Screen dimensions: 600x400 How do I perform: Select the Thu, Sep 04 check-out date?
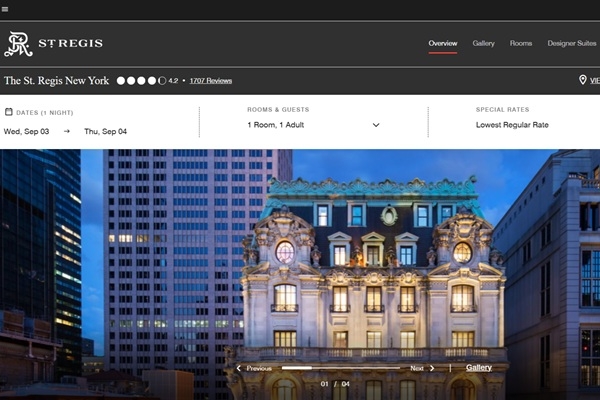(105, 130)
